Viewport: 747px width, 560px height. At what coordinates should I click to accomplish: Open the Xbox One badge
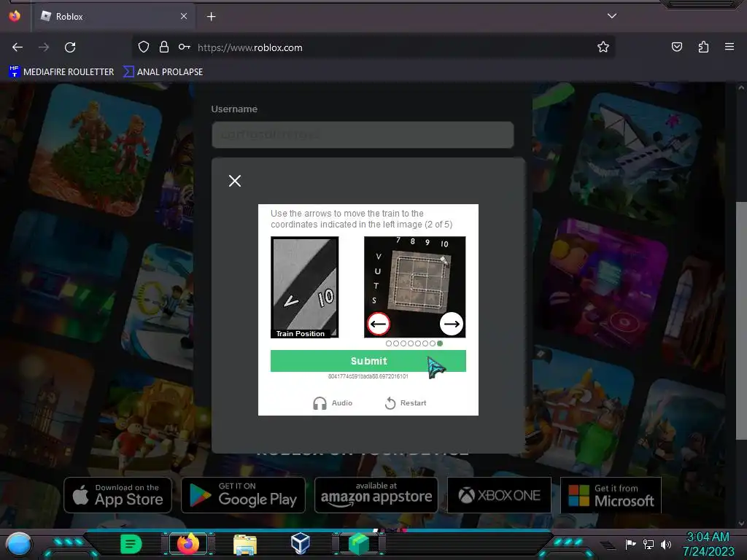coord(499,495)
